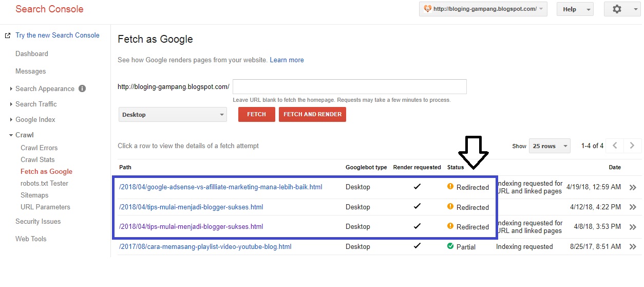Click the external-link icon for new Search Console
The image size is (644, 287).
tap(8, 35)
